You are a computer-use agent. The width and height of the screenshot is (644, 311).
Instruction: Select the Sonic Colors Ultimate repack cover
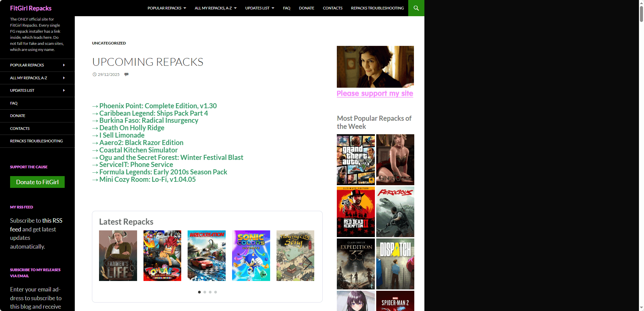251,256
